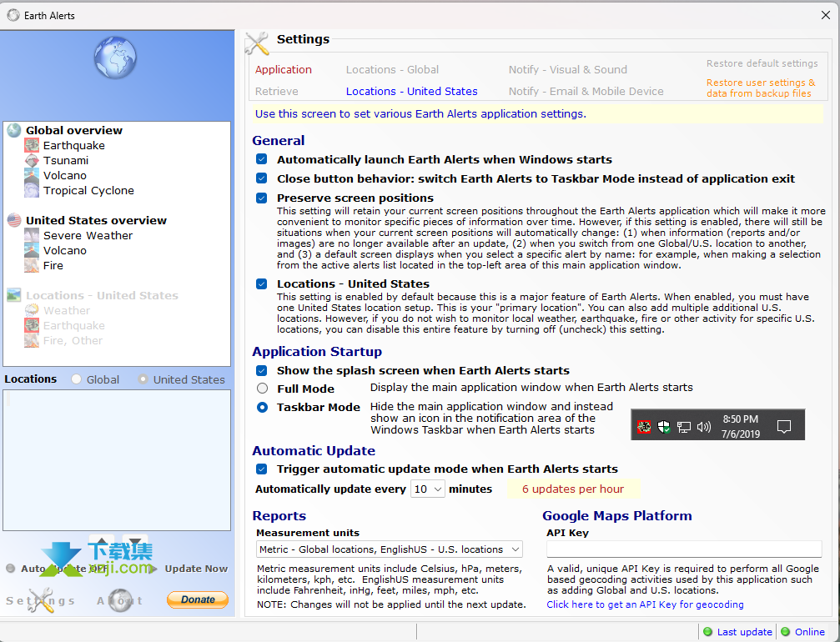Switch to Locations - Global tab
Viewport: 840px width, 642px height.
(x=392, y=69)
